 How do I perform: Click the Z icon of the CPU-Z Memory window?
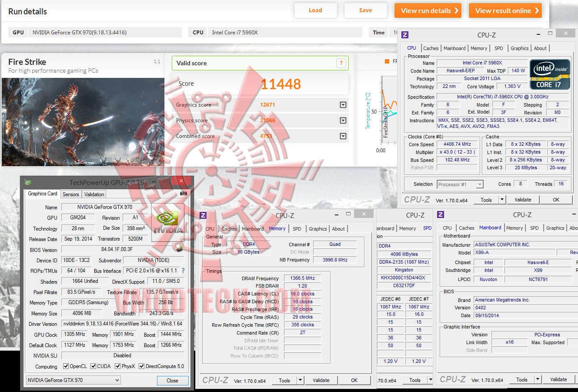[x=203, y=215]
